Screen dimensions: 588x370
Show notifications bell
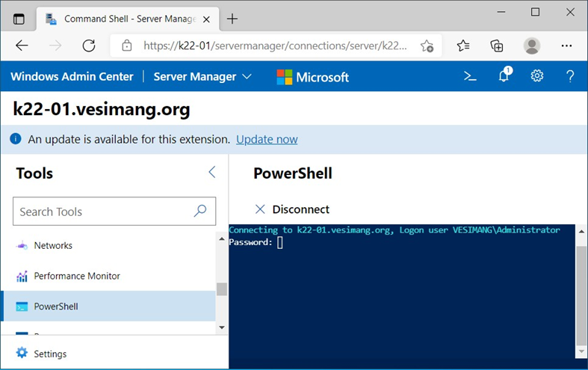pyautogui.click(x=504, y=75)
